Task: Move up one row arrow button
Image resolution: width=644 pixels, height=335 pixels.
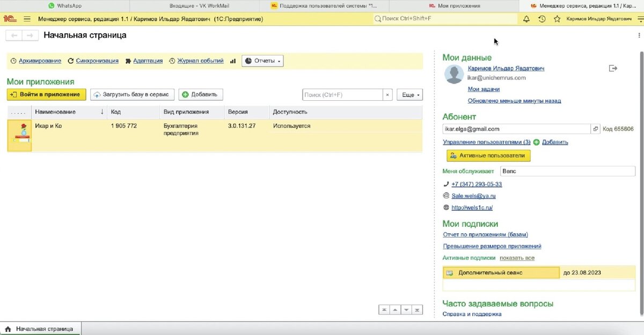Action: 395,310
